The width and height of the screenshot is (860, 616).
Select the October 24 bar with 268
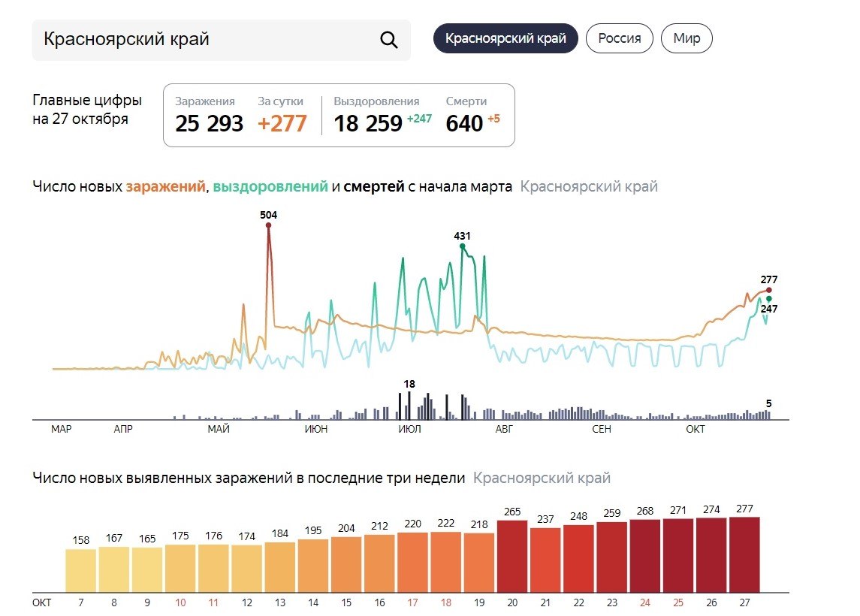pos(645,556)
